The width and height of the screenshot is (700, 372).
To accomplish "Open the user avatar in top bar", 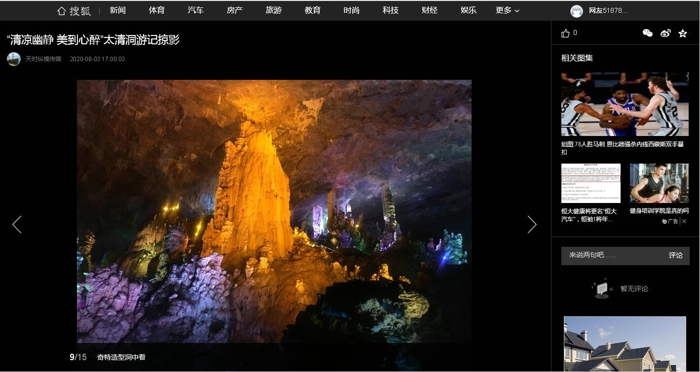I will 576,11.
